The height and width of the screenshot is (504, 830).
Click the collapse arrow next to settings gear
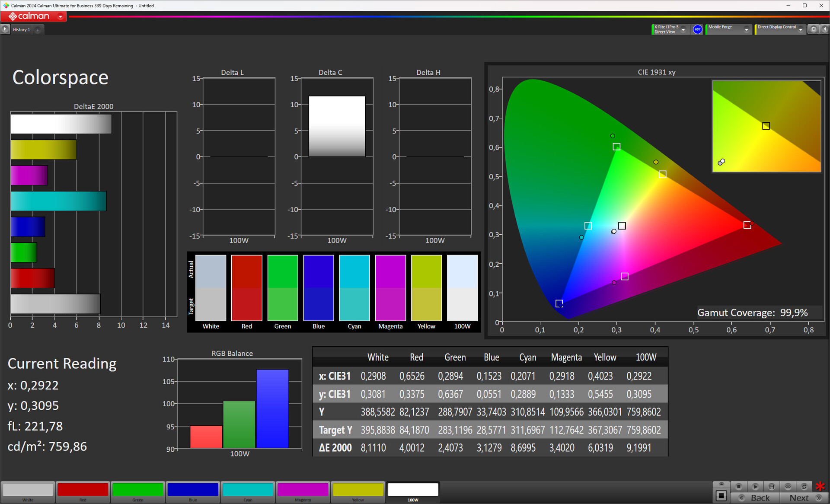(825, 29)
